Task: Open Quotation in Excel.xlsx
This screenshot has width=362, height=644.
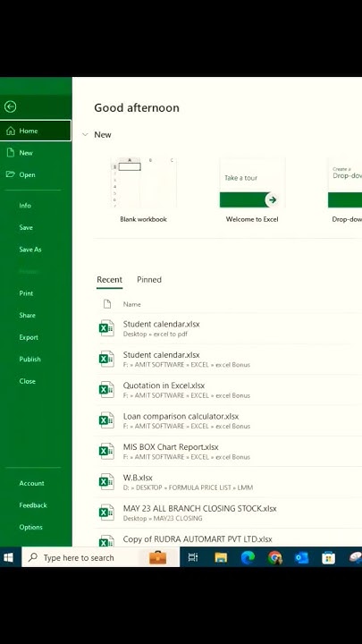Action: (228, 390)
